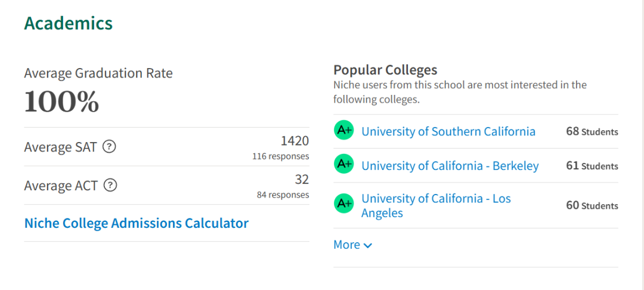Click the chevron arrow next to More
644x290 pixels.
pyautogui.click(x=368, y=246)
